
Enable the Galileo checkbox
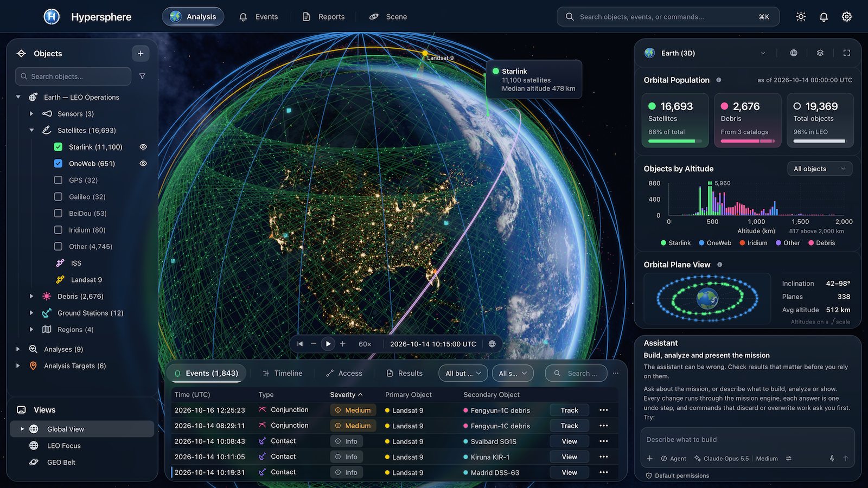click(x=58, y=197)
